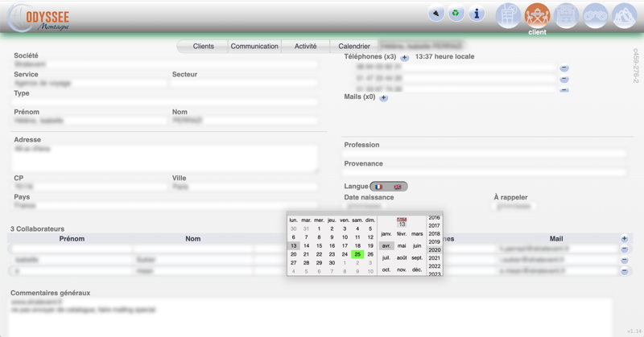The height and width of the screenshot is (337, 644).
Task: Open the blue info icon
Action: point(477,14)
